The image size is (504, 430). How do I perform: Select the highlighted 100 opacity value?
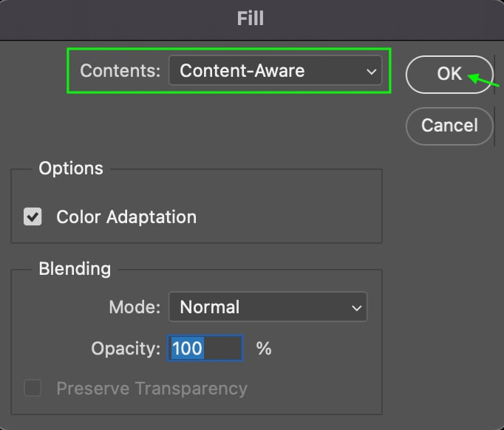pyautogui.click(x=188, y=348)
